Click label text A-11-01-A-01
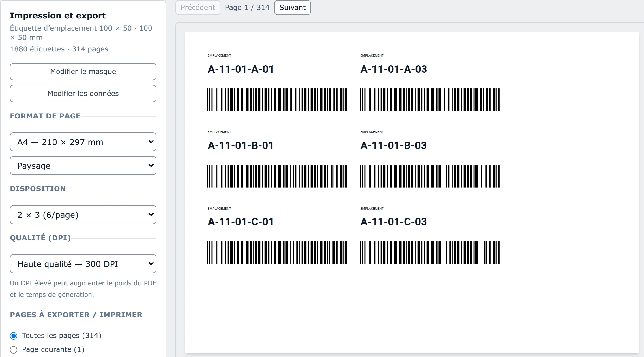The width and height of the screenshot is (644, 357). coord(241,69)
